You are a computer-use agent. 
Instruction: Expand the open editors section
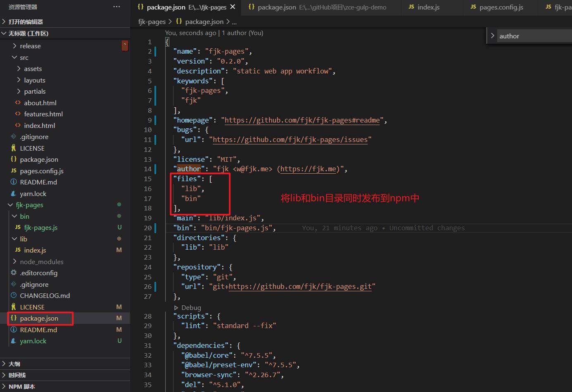click(x=65, y=21)
